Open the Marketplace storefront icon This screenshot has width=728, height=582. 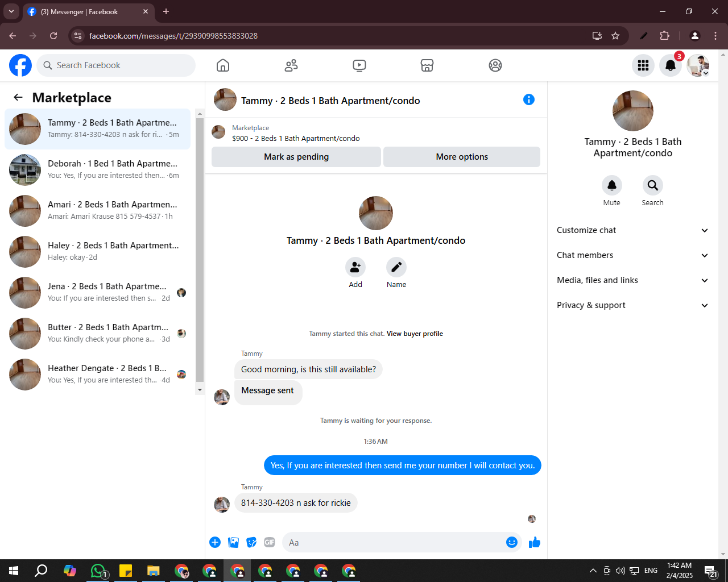click(x=427, y=65)
